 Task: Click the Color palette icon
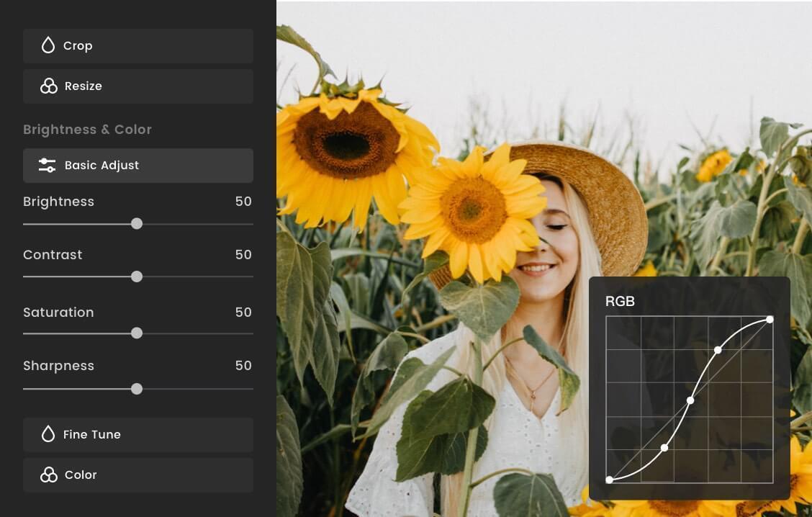click(48, 475)
